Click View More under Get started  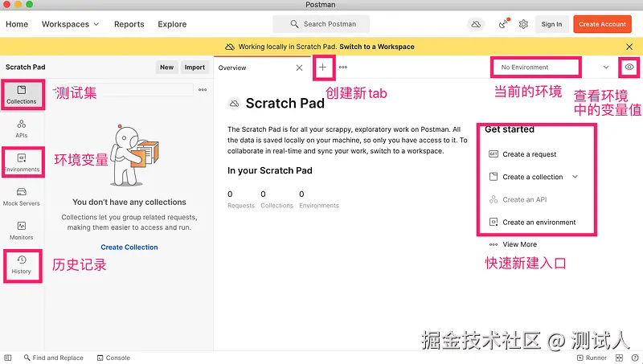click(513, 244)
